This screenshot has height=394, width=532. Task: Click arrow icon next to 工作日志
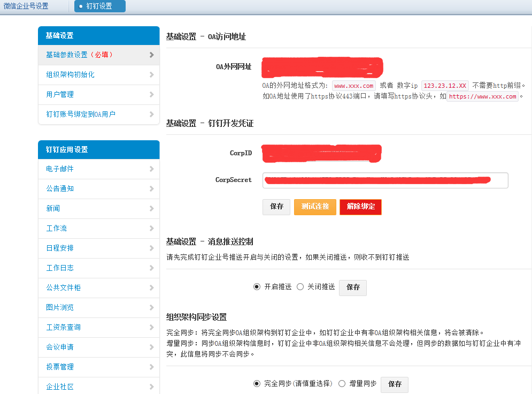[x=152, y=268]
